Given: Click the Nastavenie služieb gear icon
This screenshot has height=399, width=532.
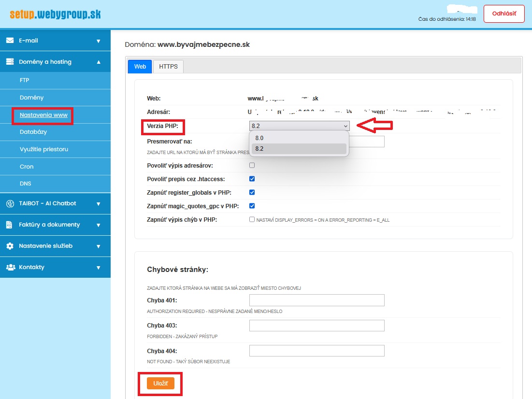Looking at the screenshot, I should pyautogui.click(x=10, y=246).
